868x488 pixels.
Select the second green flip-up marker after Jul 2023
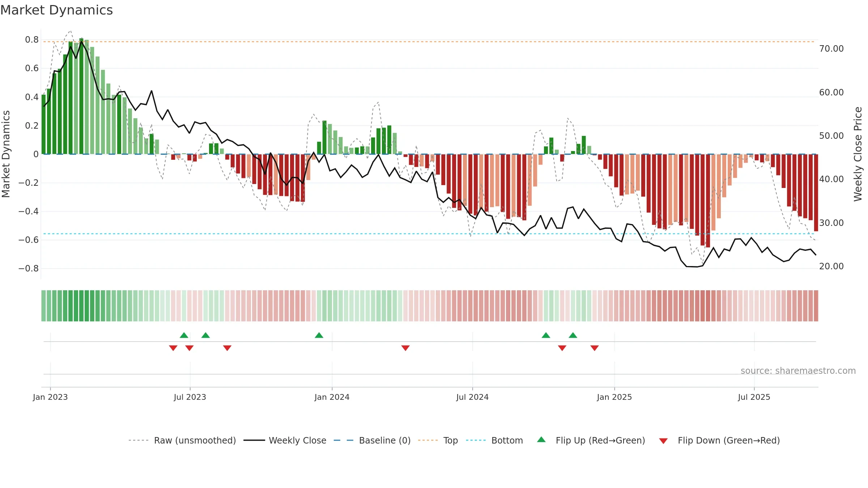206,335
